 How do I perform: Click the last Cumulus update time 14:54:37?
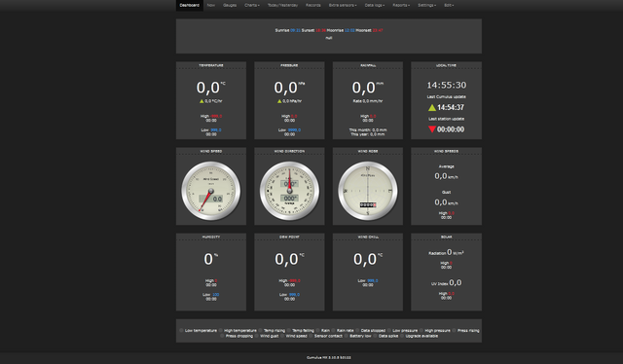click(x=451, y=107)
